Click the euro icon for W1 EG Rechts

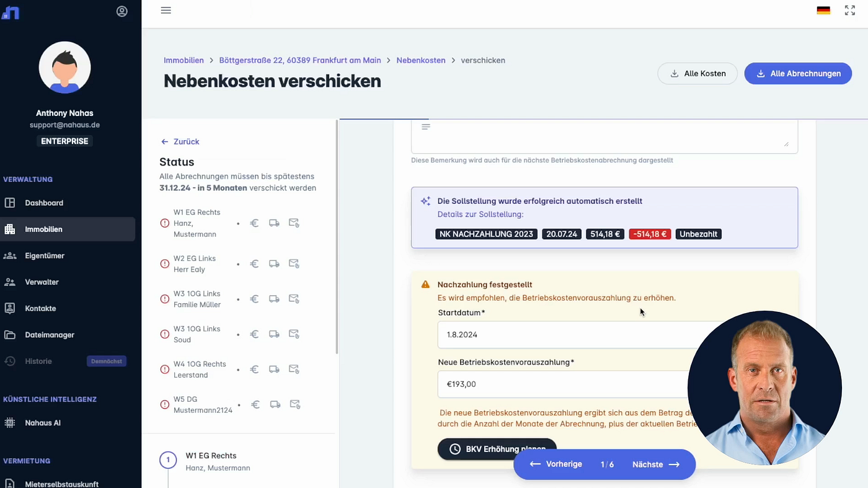pyautogui.click(x=254, y=223)
